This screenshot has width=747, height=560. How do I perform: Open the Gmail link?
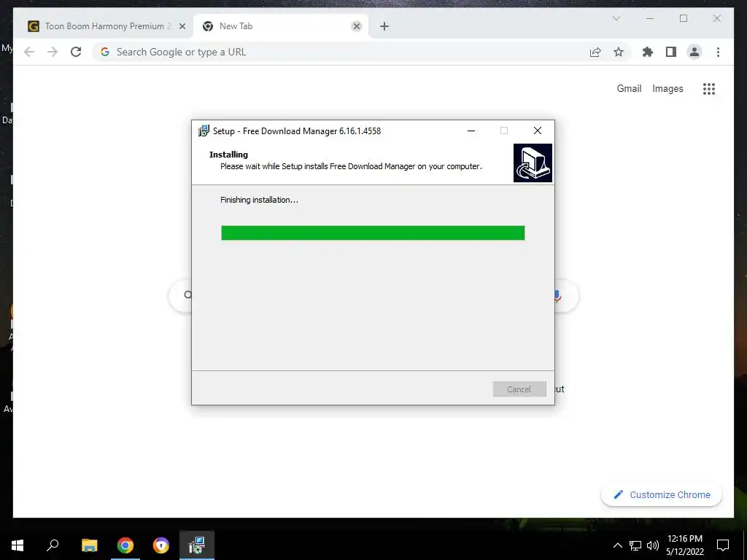629,88
